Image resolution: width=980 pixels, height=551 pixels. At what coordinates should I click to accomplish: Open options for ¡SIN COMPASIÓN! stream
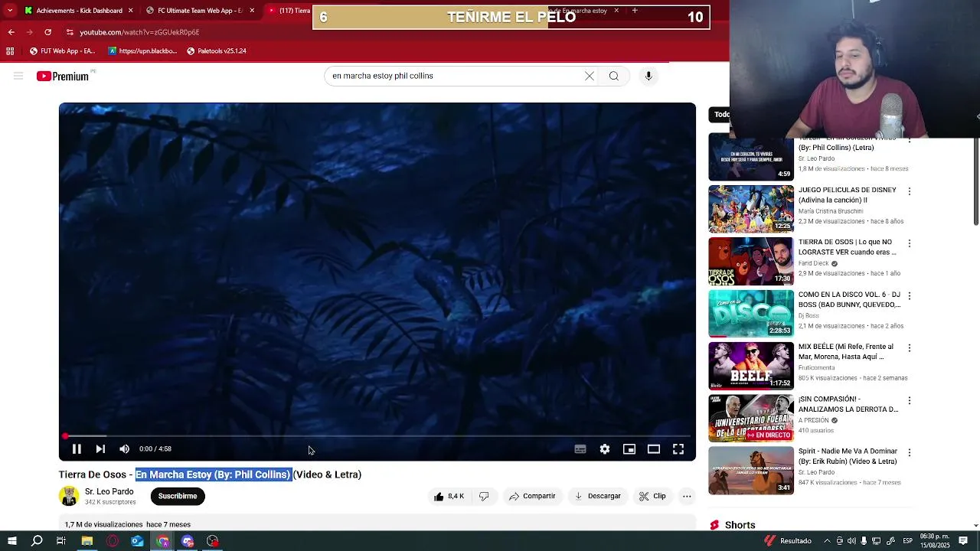[x=910, y=400]
